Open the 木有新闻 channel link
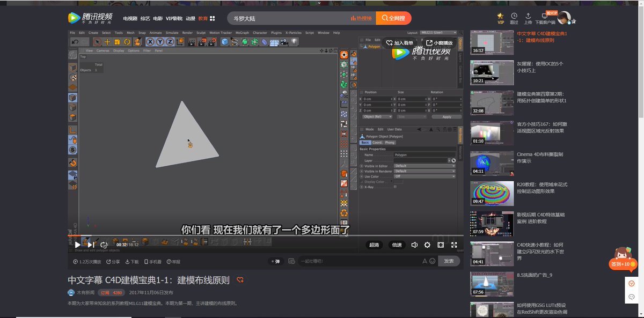 (85, 293)
